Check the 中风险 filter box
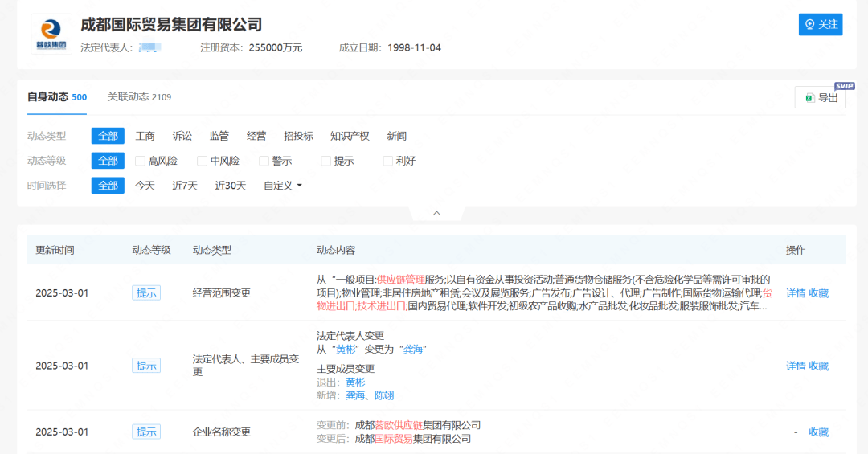This screenshot has height=454, width=868. (203, 161)
